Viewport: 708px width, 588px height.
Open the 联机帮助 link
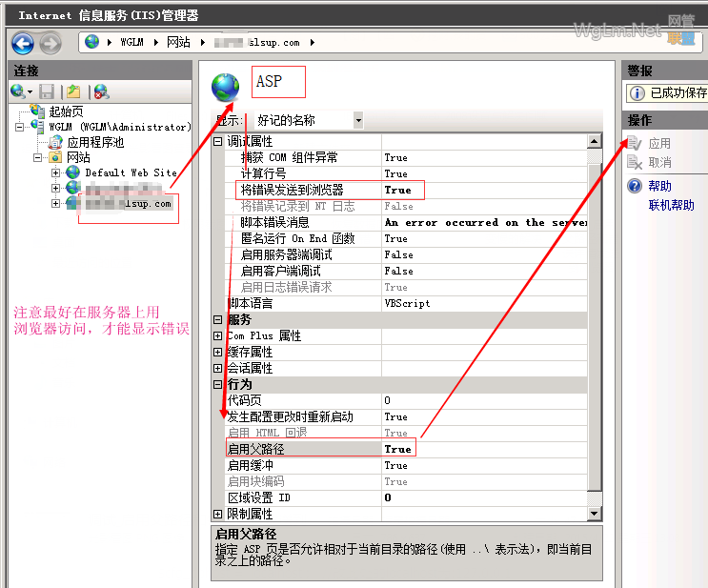(x=671, y=205)
